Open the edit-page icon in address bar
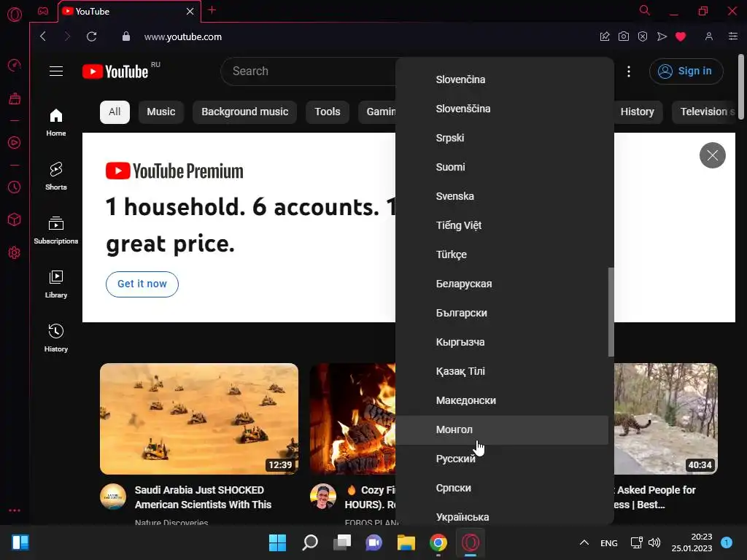Screen dimensions: 747x560 click(605, 36)
